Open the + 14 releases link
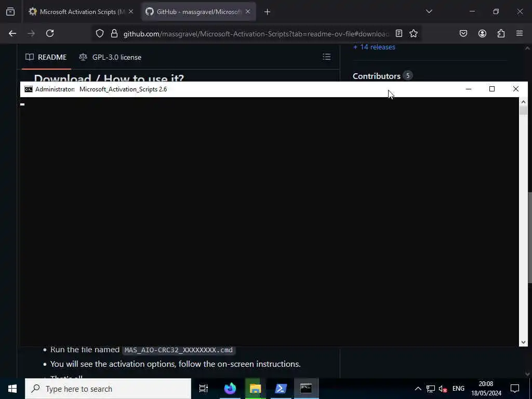This screenshot has width=532, height=399. pos(374,47)
